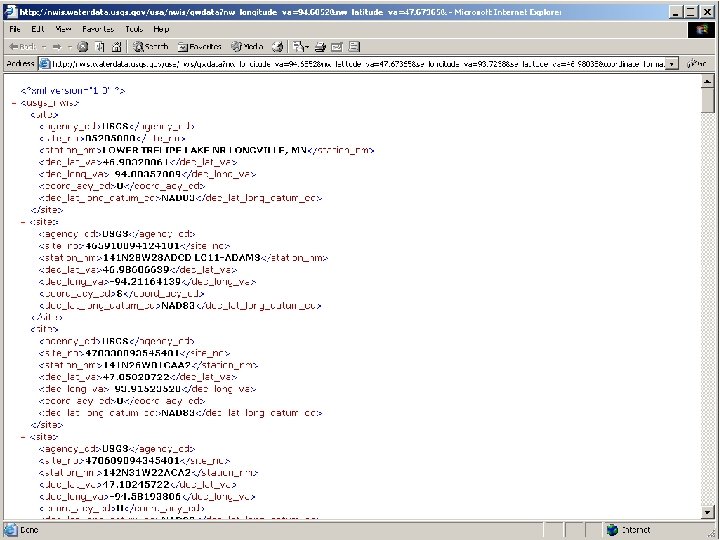720x540 pixels.
Task: Click the page icon in Address bar
Action: click(x=45, y=63)
